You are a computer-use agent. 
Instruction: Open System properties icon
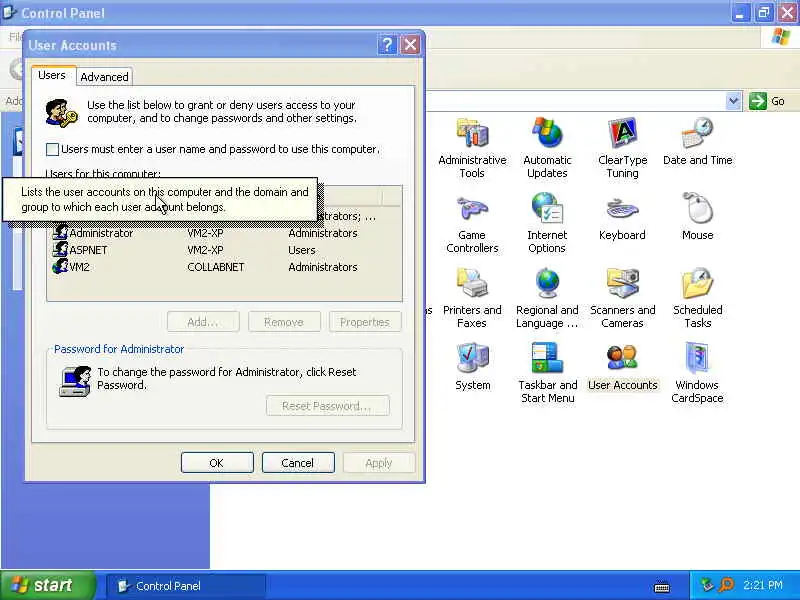(x=472, y=366)
